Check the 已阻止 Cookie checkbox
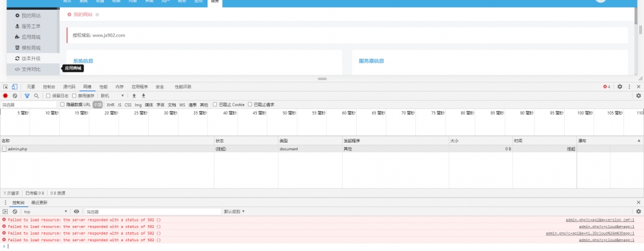The image size is (644, 251). click(215, 105)
